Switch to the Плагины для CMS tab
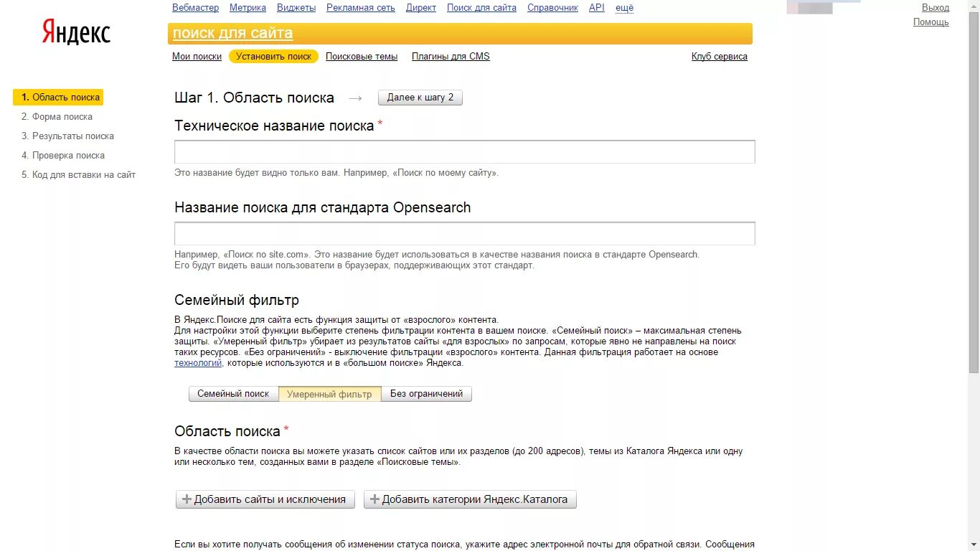The height and width of the screenshot is (551, 980). 451,57
